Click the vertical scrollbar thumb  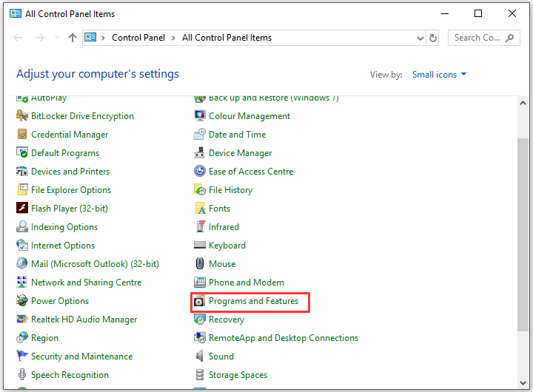click(x=523, y=234)
